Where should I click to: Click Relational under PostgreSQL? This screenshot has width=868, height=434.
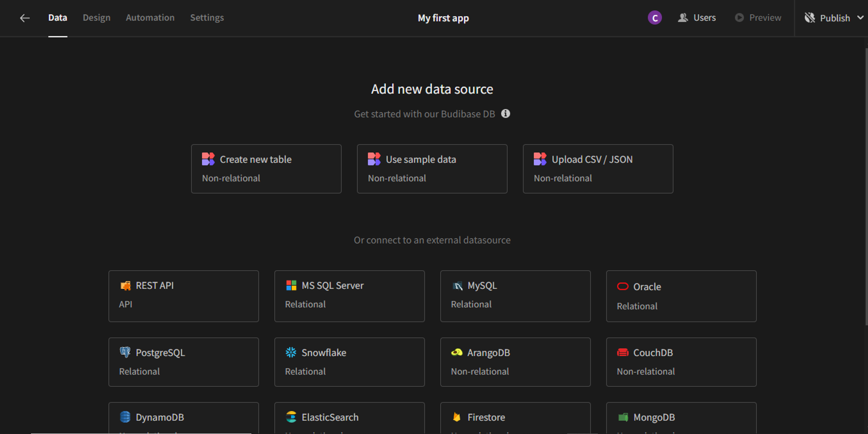139,372
